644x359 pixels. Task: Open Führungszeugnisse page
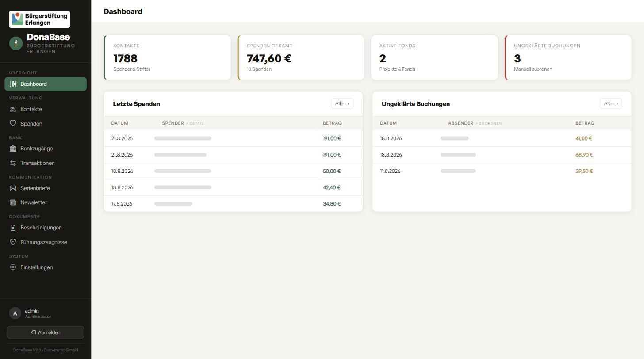(x=46, y=242)
